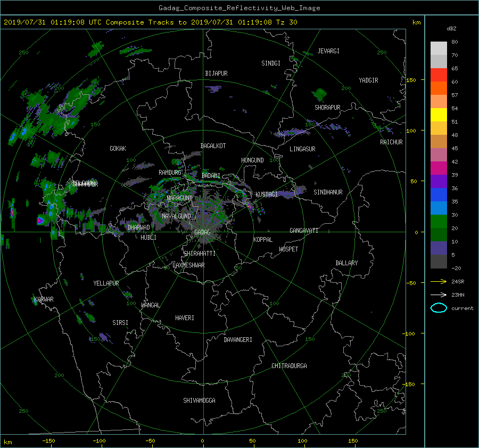Click the YADGIR place label

pos(368,80)
